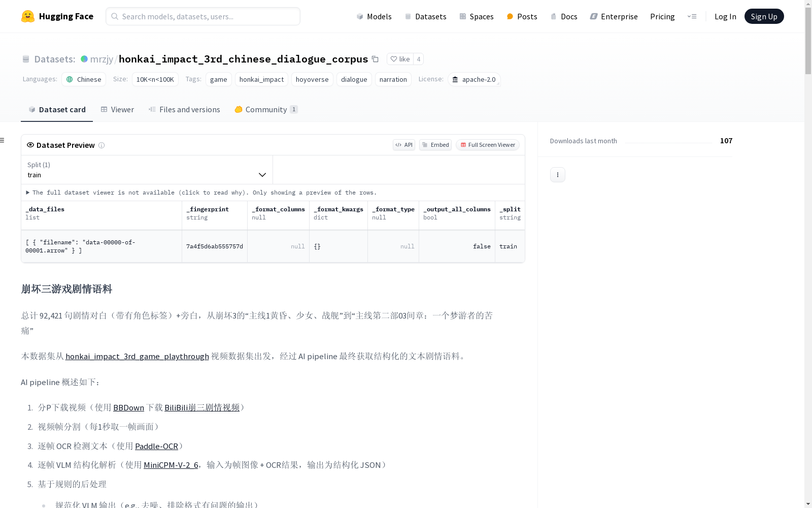Select the Dataset card tab
812x508 pixels.
coord(57,109)
